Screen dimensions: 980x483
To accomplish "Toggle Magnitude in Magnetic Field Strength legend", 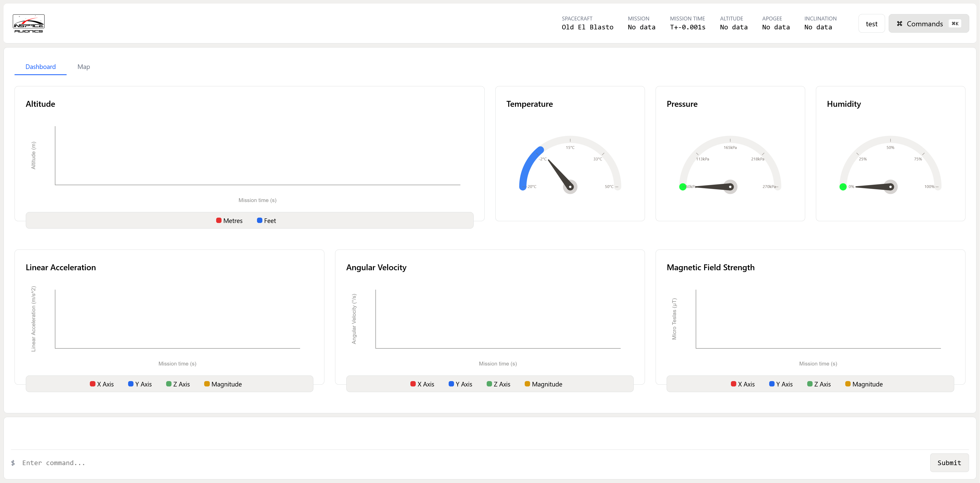I will (x=864, y=384).
